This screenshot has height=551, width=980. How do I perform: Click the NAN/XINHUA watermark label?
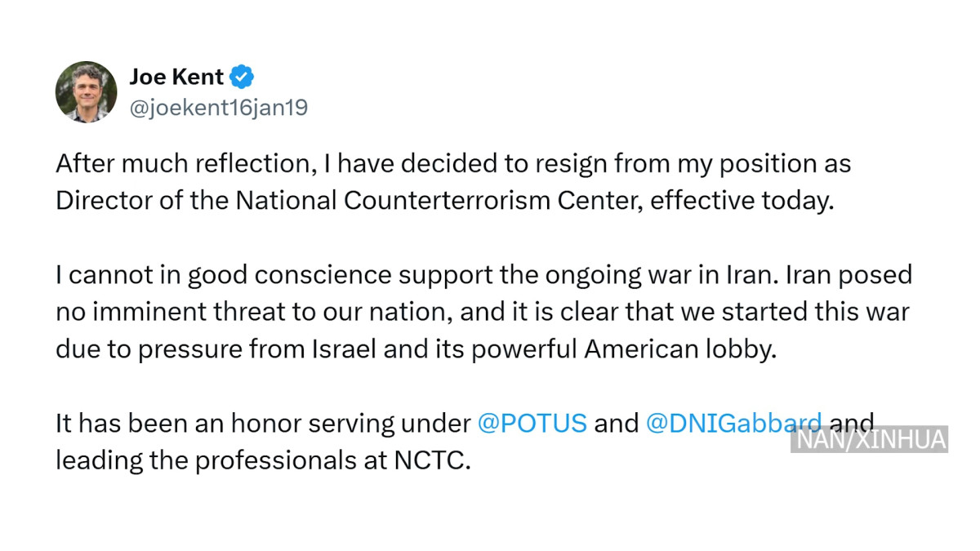coord(869,439)
